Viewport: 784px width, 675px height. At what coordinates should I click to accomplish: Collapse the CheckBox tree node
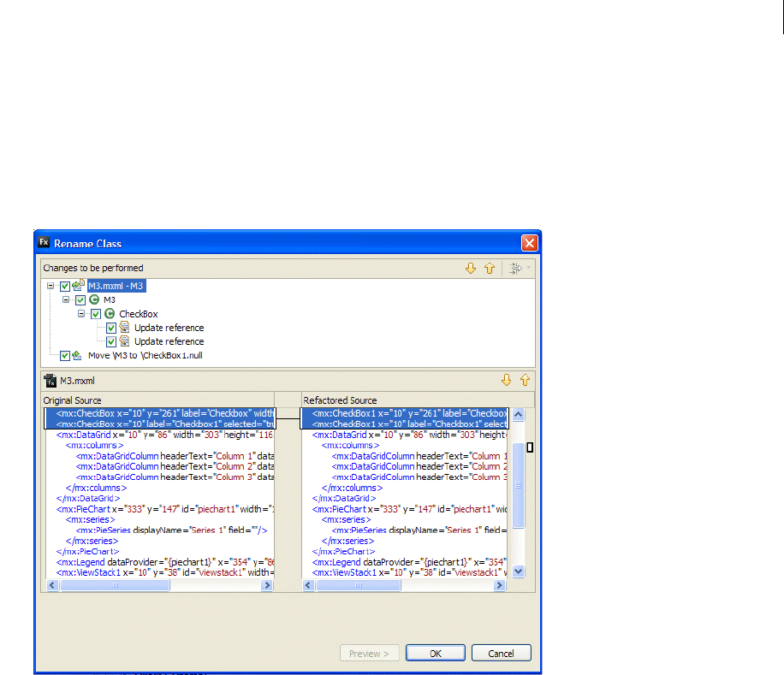81,314
